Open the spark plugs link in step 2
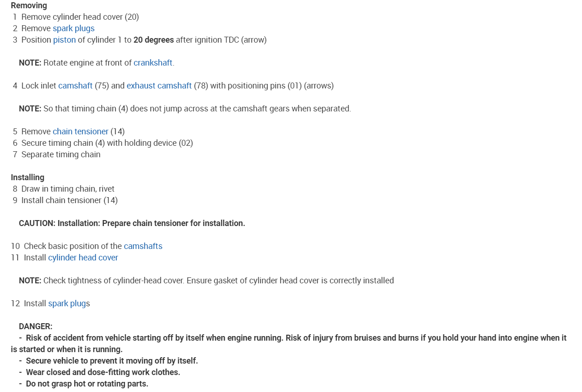This screenshot has width=582, height=392. coord(73,28)
